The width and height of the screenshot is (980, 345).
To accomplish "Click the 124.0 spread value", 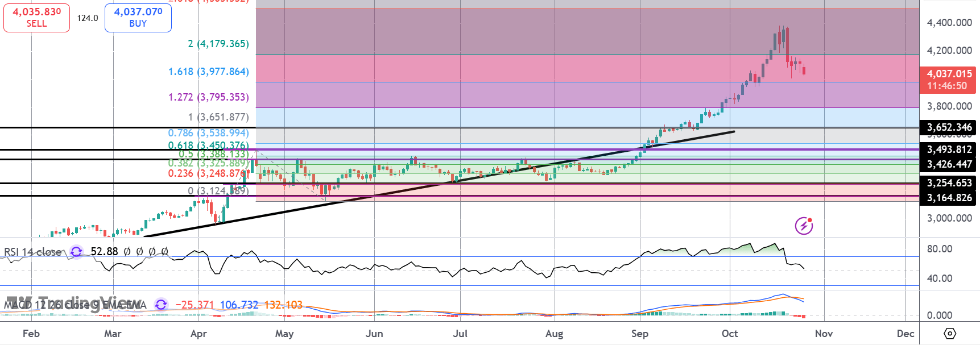I will pyautogui.click(x=88, y=18).
